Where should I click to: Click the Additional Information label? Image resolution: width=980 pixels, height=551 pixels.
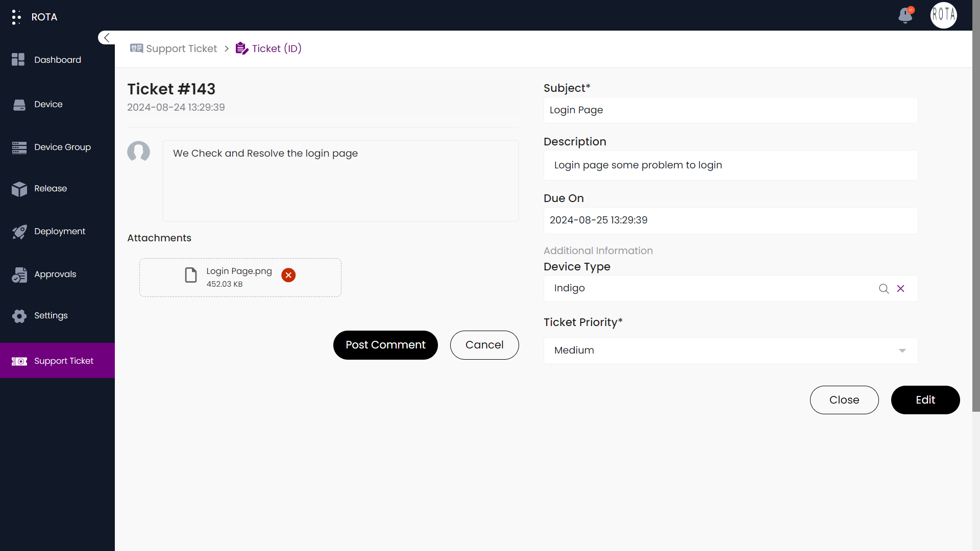click(598, 251)
